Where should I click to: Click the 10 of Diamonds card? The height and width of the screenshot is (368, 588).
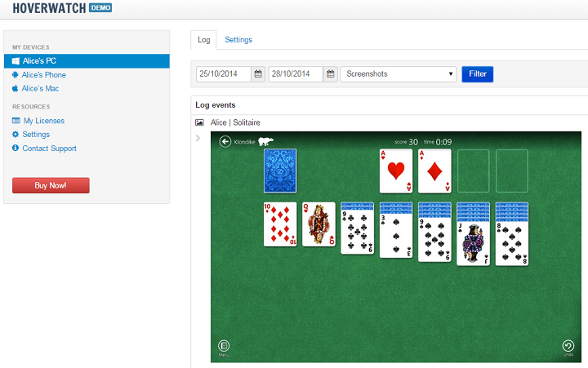click(280, 224)
